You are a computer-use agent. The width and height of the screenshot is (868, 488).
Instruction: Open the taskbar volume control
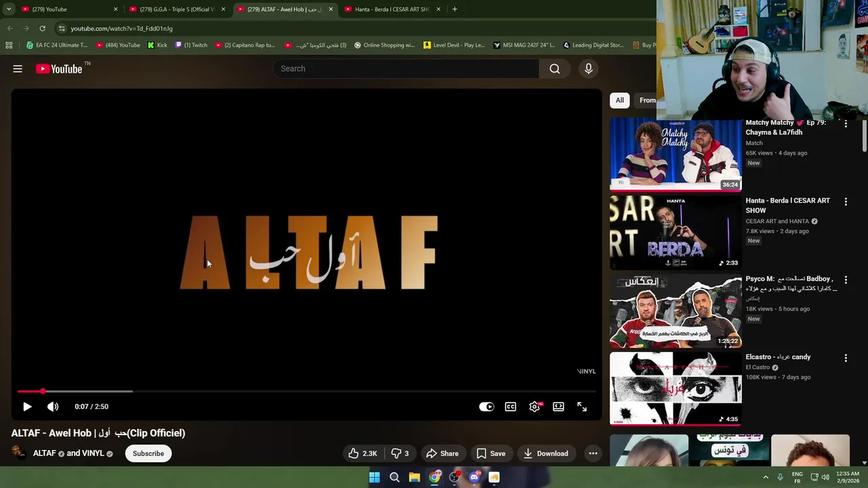coord(825,477)
